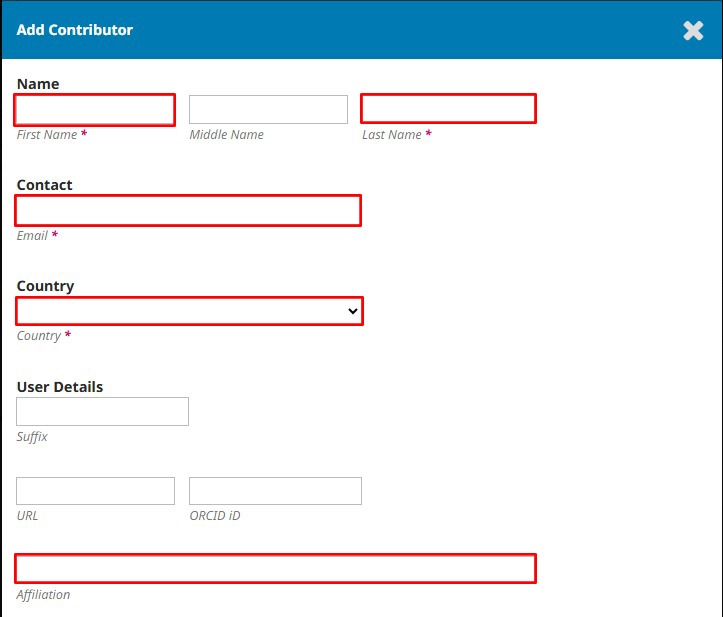Click the italic Country label below dropdown

point(39,336)
